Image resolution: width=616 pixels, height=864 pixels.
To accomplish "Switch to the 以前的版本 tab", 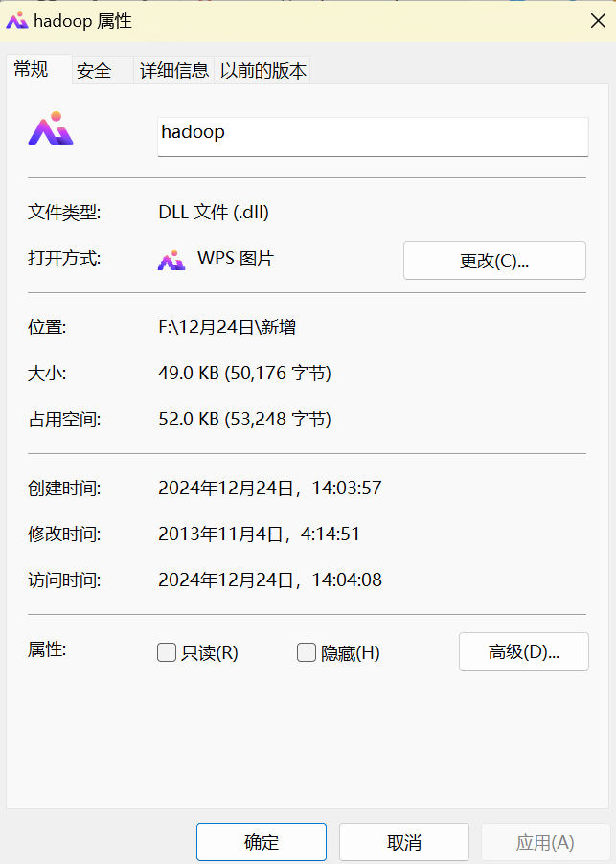I will [262, 71].
